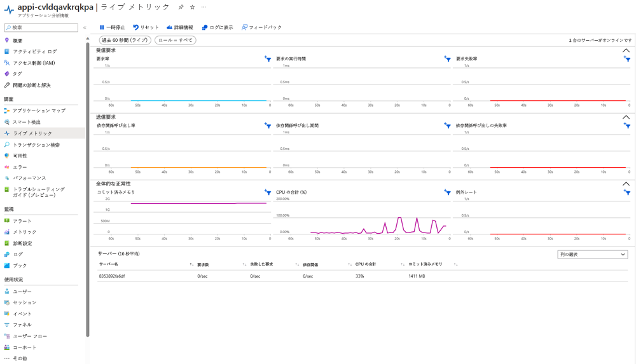This screenshot has height=364, width=636.
Task: Open ファネル funnels page
Action: click(x=22, y=325)
